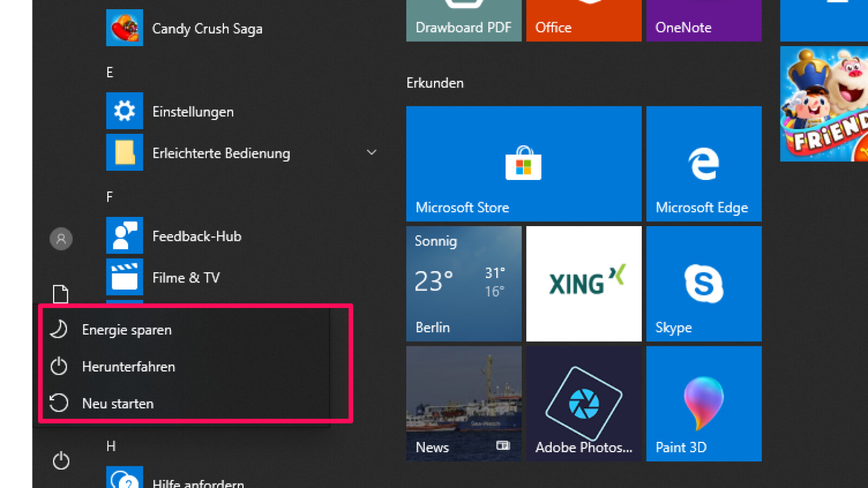This screenshot has height=488, width=868.
Task: Open Skype from the tile grid
Action: pyautogui.click(x=704, y=284)
